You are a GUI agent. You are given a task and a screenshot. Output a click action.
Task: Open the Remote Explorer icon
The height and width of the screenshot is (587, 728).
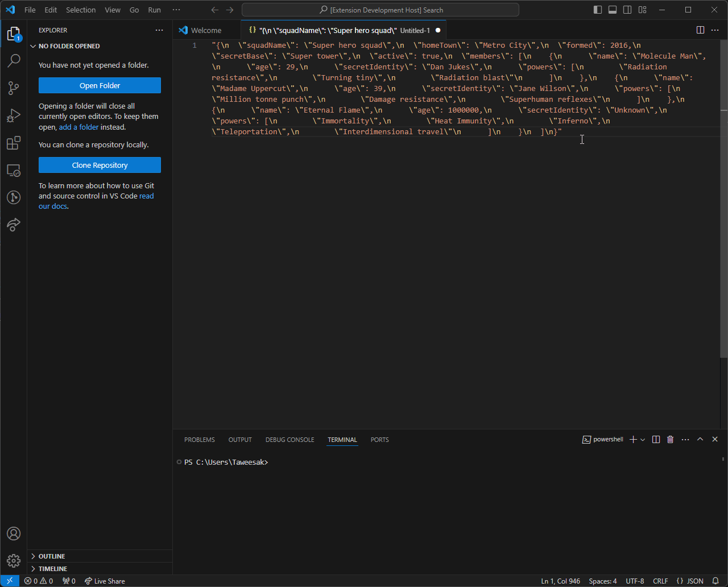click(14, 170)
